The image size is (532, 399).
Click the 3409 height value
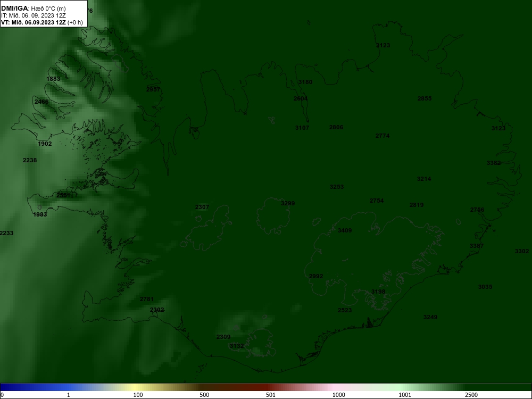(x=345, y=230)
